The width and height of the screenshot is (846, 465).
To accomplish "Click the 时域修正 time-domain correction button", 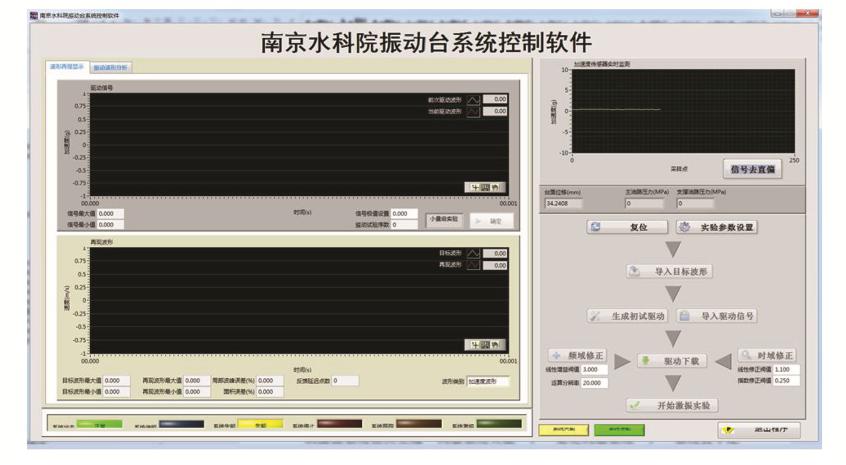I will [x=766, y=355].
